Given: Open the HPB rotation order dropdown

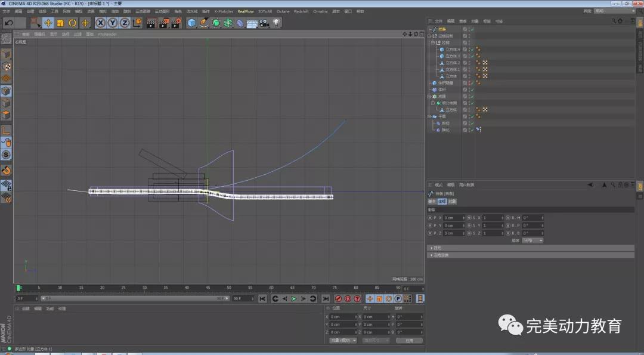Looking at the screenshot, I should (x=532, y=240).
